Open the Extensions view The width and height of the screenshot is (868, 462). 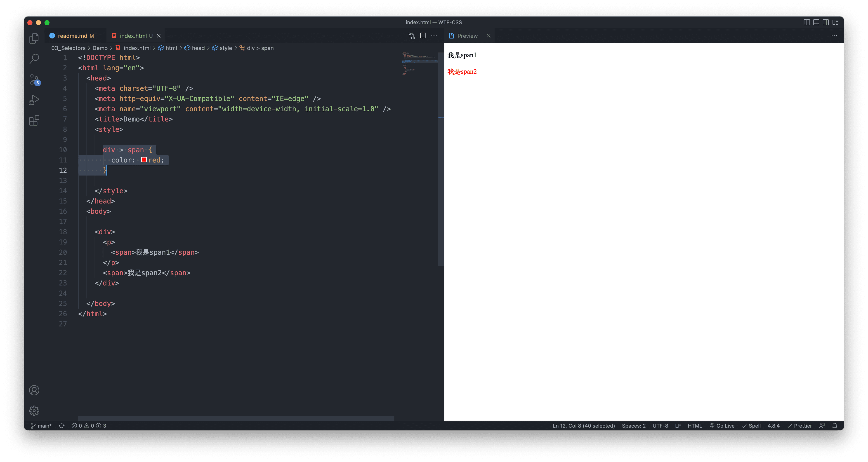pos(34,121)
